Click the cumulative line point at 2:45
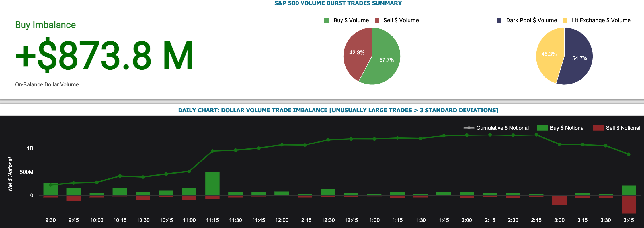The width and height of the screenshot is (644, 228). (x=536, y=135)
